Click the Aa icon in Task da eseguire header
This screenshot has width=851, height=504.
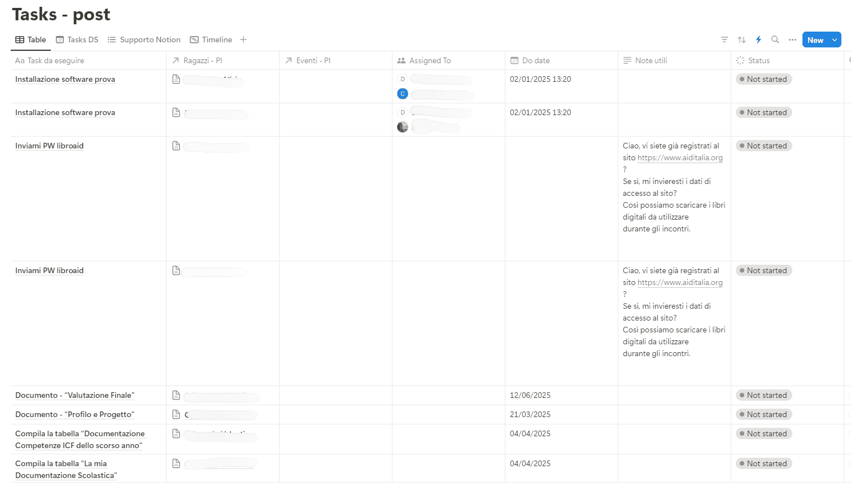click(19, 60)
